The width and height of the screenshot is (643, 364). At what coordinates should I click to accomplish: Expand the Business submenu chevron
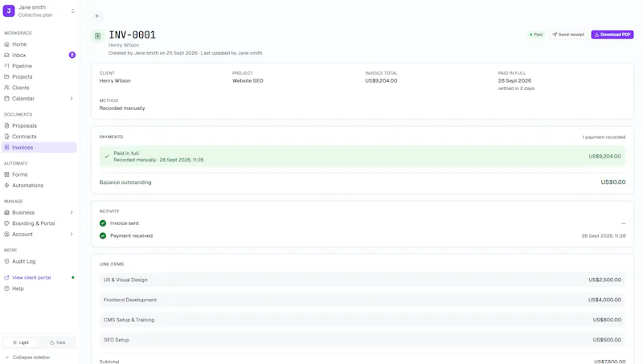pos(72,212)
